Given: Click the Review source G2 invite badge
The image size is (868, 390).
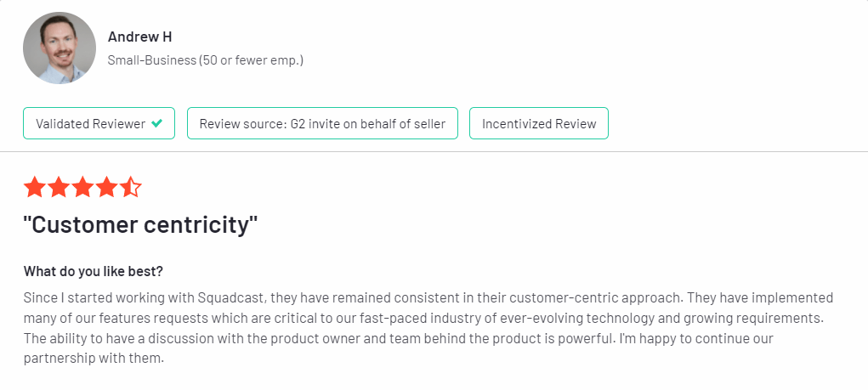Looking at the screenshot, I should pos(322,123).
